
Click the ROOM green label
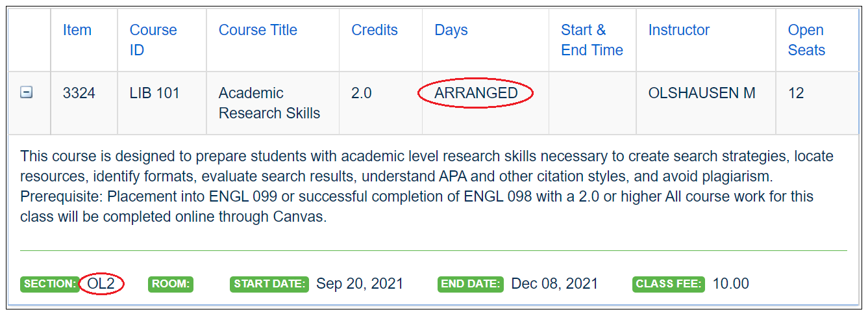click(x=171, y=284)
